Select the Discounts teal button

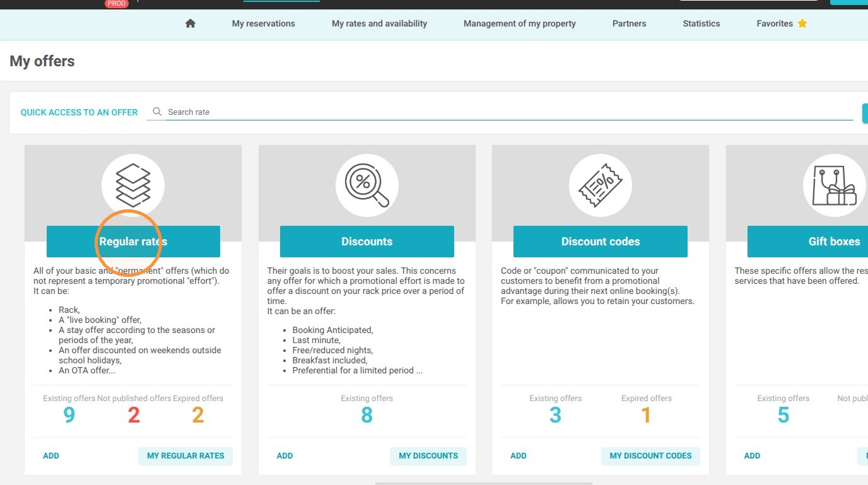(x=367, y=242)
